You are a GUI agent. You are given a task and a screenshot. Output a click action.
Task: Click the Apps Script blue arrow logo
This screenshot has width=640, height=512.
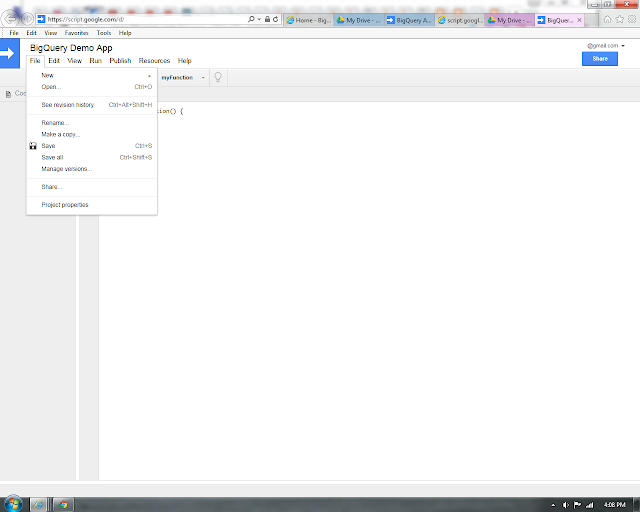coord(9,53)
